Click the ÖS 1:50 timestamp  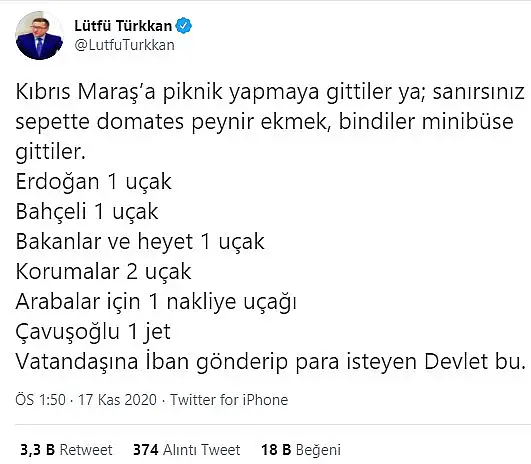[40, 400]
